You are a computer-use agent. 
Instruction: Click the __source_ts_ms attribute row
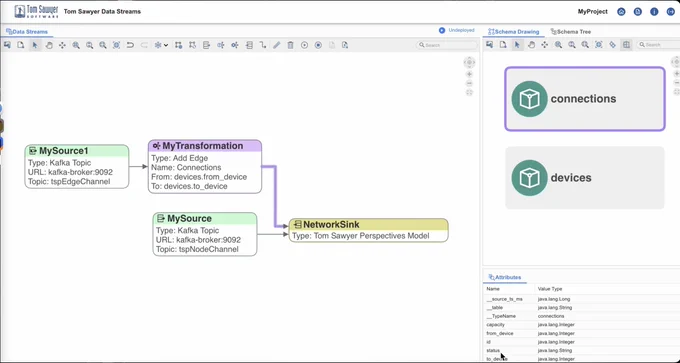click(x=581, y=299)
